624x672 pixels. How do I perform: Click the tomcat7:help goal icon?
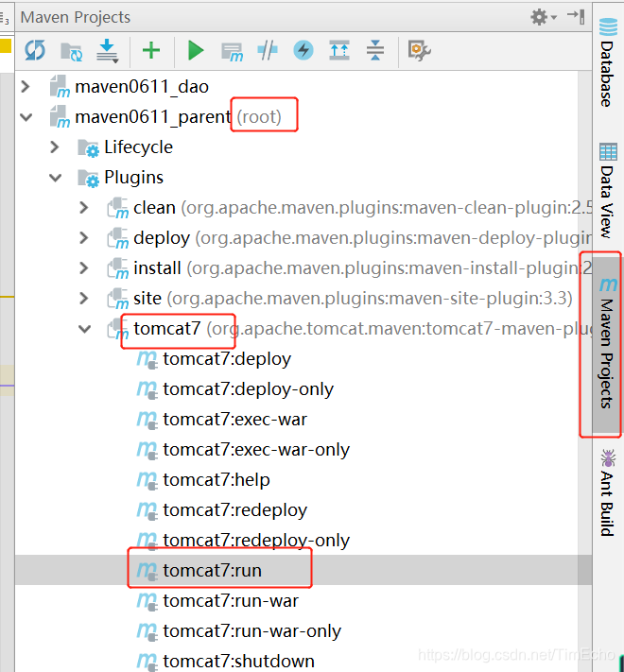click(147, 480)
